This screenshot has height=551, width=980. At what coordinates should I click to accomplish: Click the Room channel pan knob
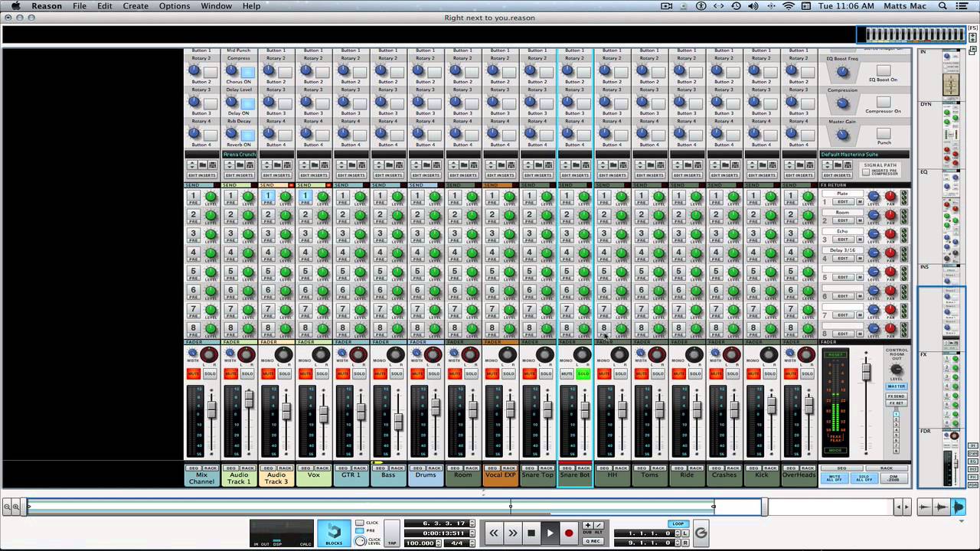click(x=470, y=354)
